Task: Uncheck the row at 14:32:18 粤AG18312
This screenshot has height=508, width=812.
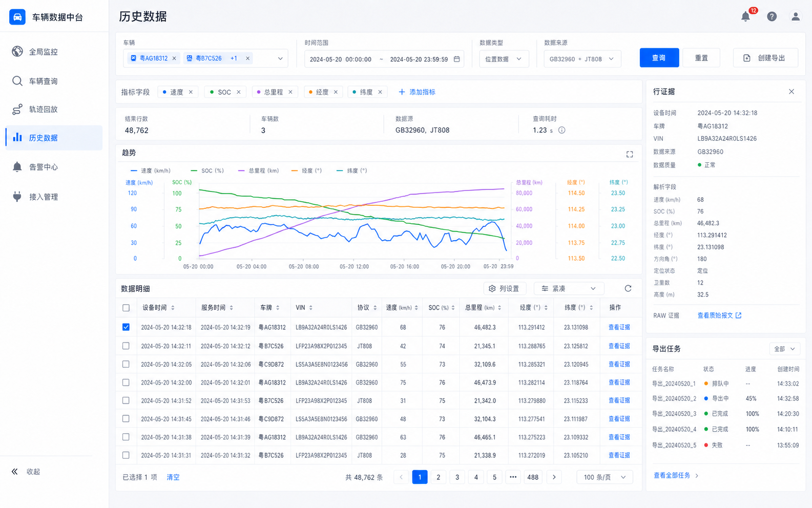Action: click(126, 327)
